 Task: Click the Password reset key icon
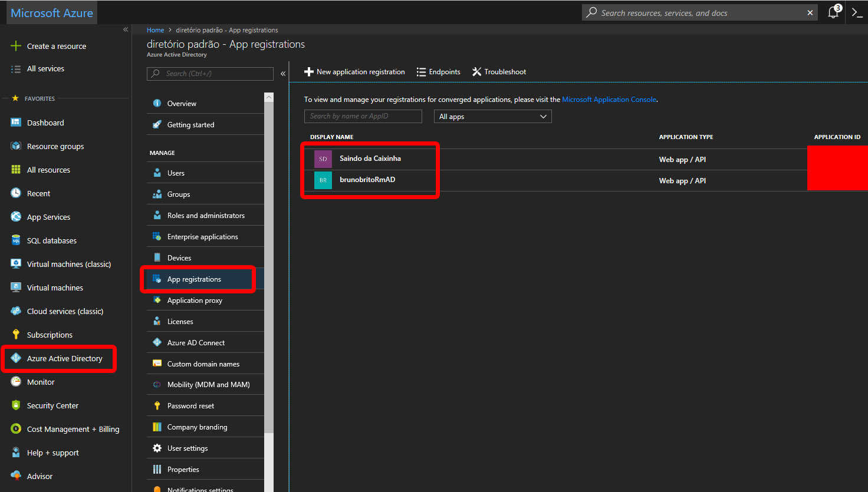pyautogui.click(x=157, y=405)
